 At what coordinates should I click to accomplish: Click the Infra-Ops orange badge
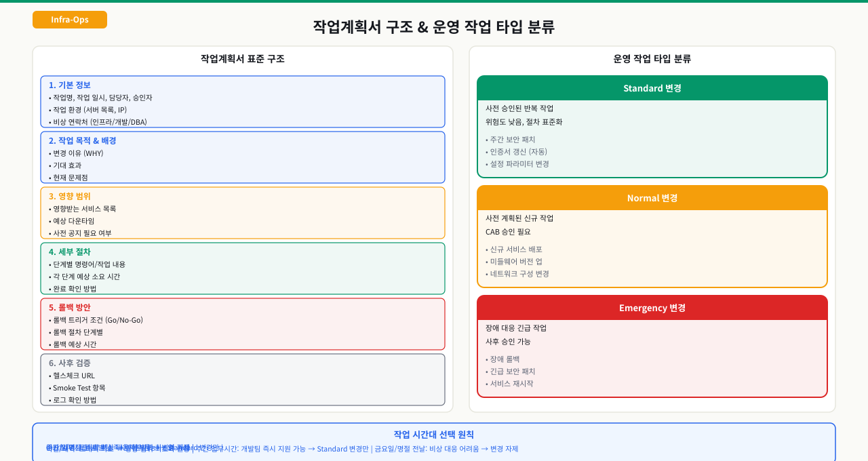[70, 20]
